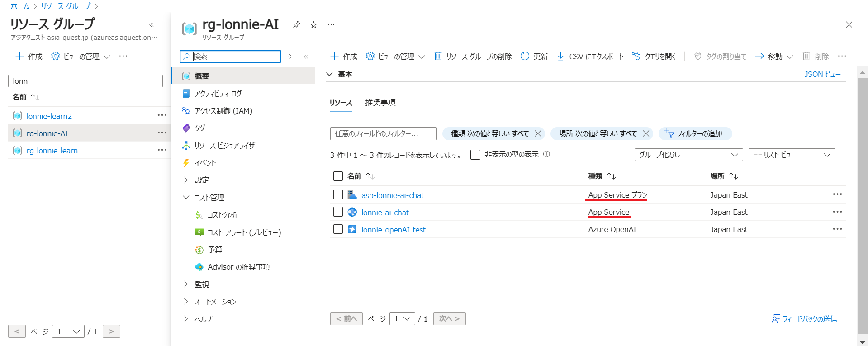
Task: Remove the 場所 filter pill
Action: coord(646,133)
